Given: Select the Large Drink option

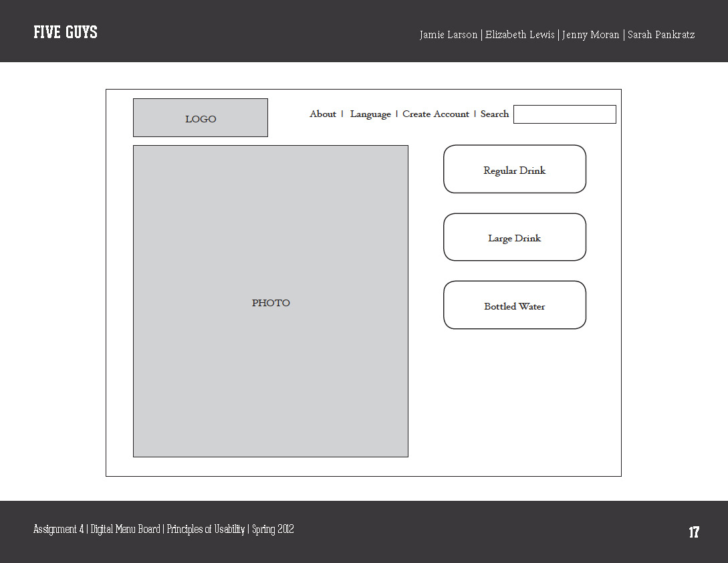Looking at the screenshot, I should point(514,237).
